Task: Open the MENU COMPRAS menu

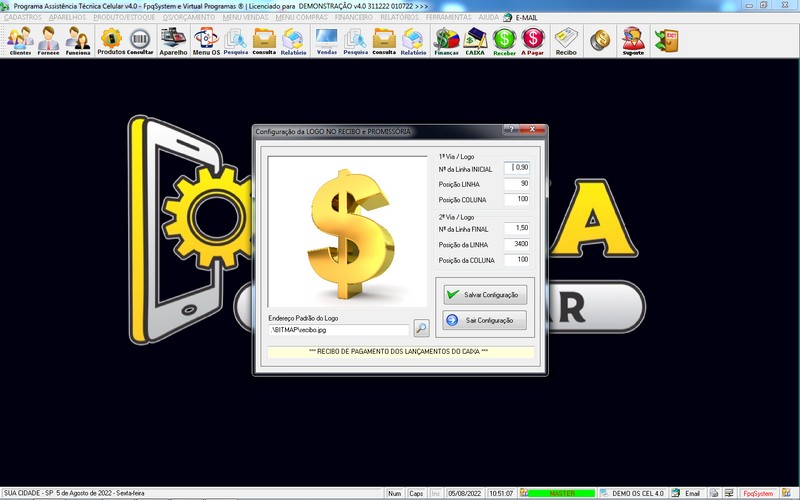Action: (x=302, y=17)
